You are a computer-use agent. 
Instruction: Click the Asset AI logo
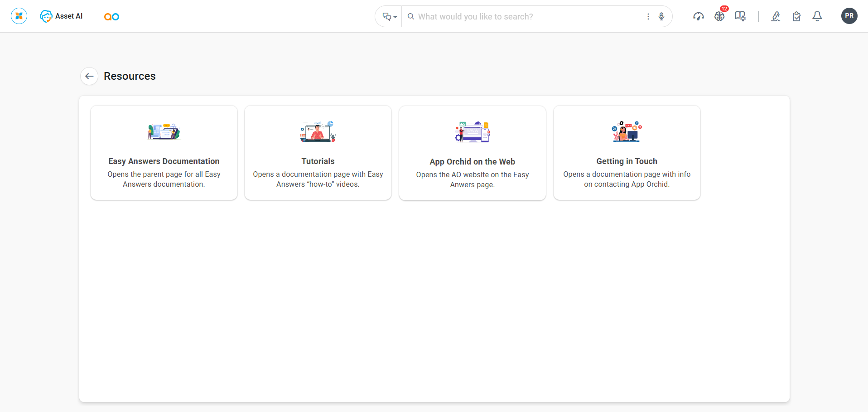coord(62,16)
